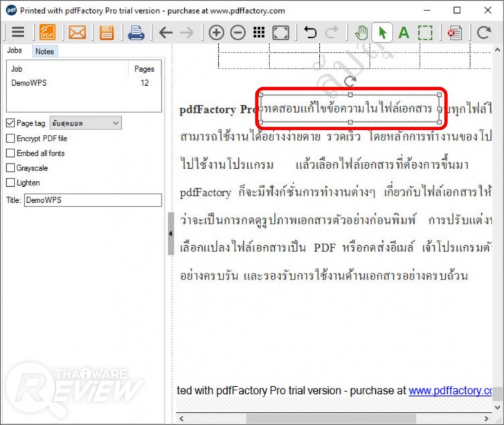Screen dimensions: 504x425
Task: Click the PDF word in the document
Action: [x=325, y=248]
